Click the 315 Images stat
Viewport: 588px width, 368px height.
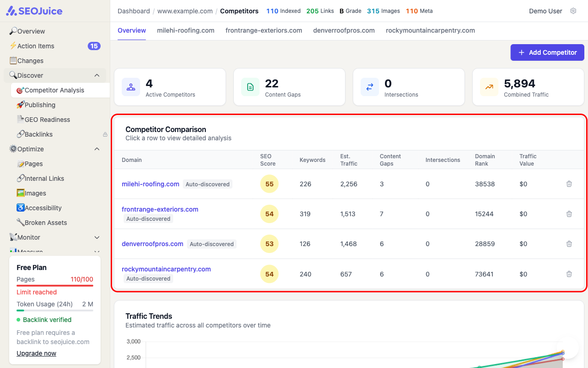click(384, 11)
